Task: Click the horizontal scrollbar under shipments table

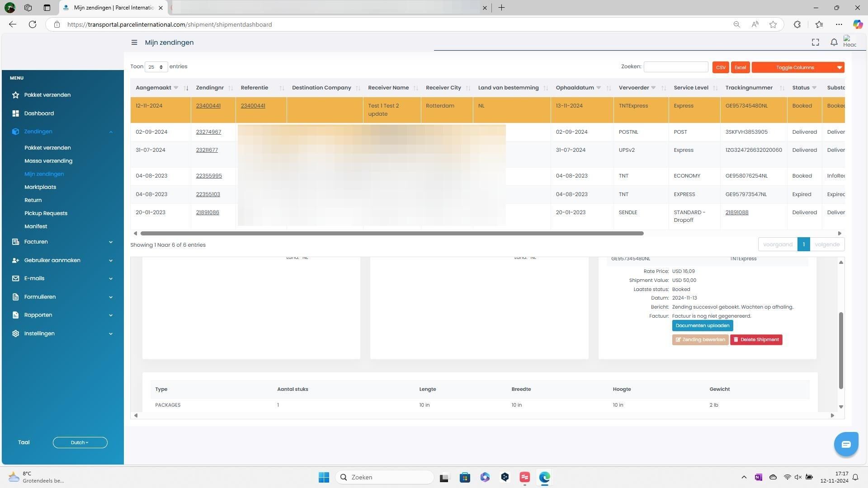Action: coord(392,234)
